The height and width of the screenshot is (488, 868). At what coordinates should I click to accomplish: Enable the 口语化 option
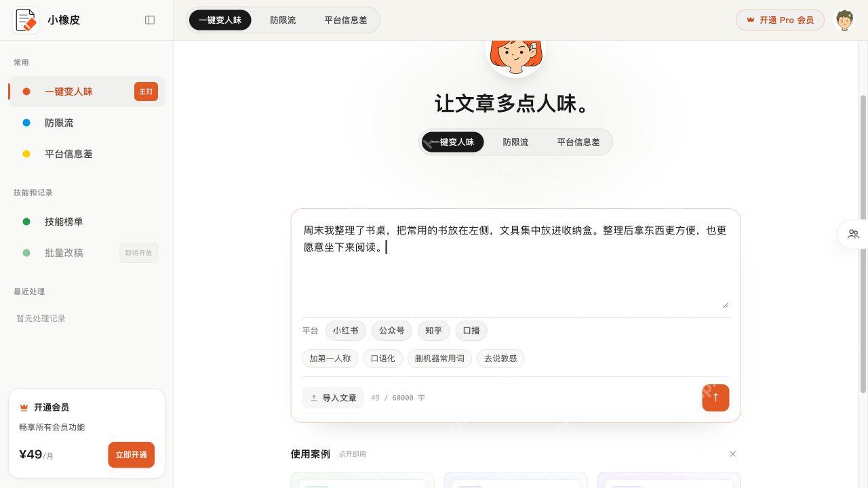click(x=383, y=359)
